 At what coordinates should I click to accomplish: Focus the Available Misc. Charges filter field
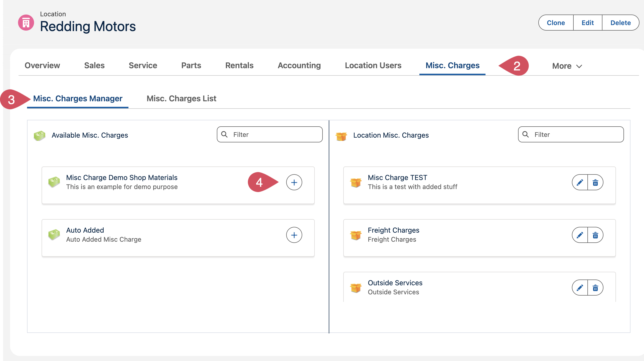270,135
